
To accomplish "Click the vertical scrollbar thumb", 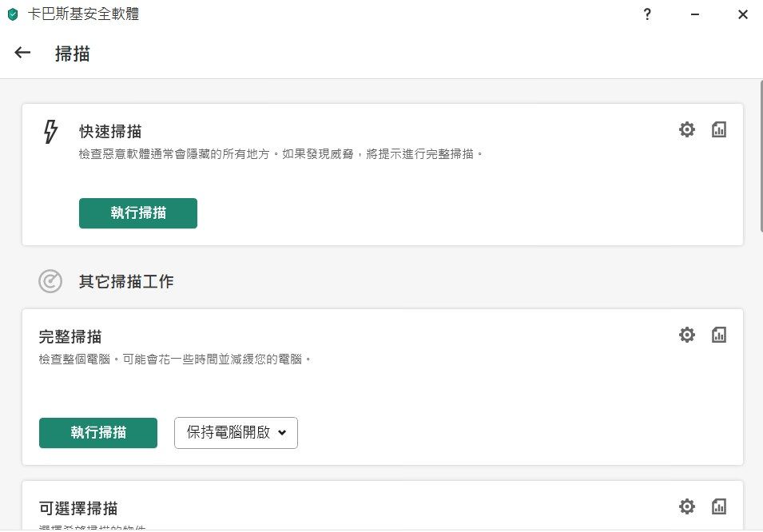I will tap(761, 156).
